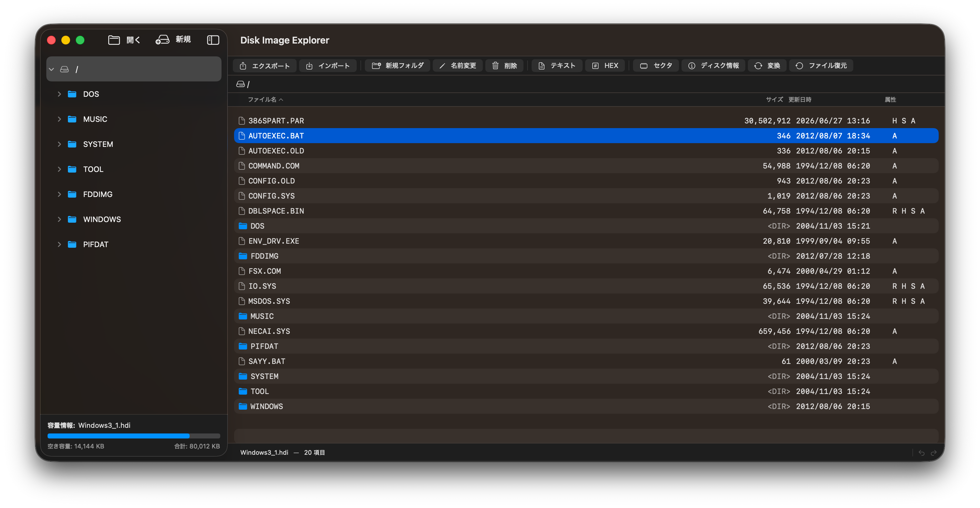
Task: Select the COMMAND.COM file row
Action: click(x=586, y=166)
